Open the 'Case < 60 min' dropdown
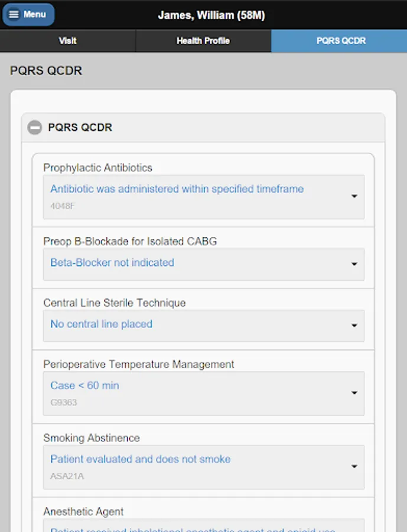 click(x=85, y=386)
